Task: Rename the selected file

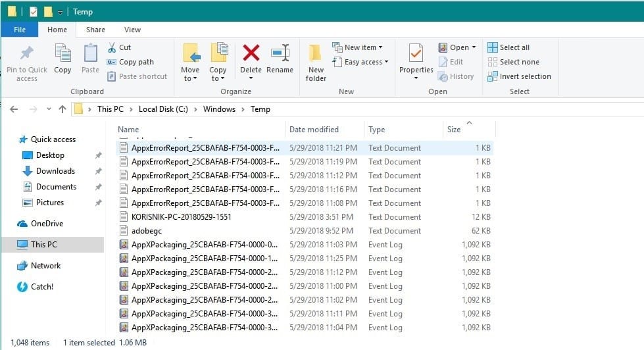Action: click(x=280, y=59)
